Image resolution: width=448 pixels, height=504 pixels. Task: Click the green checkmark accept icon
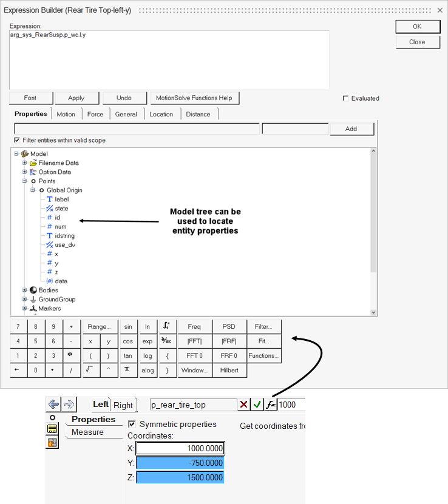[x=257, y=405]
